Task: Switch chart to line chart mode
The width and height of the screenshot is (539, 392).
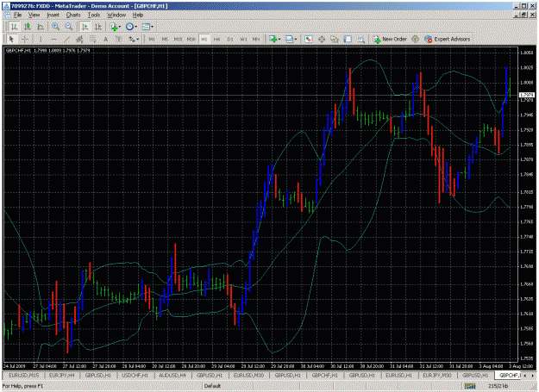Action: click(x=41, y=27)
